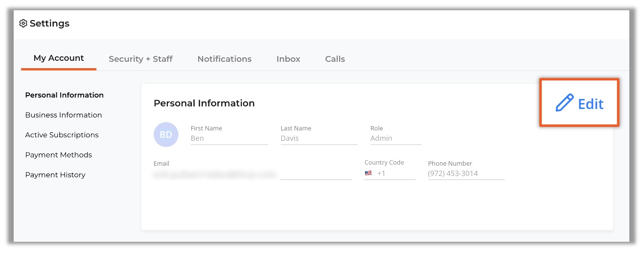Select the Calls tab

[335, 59]
